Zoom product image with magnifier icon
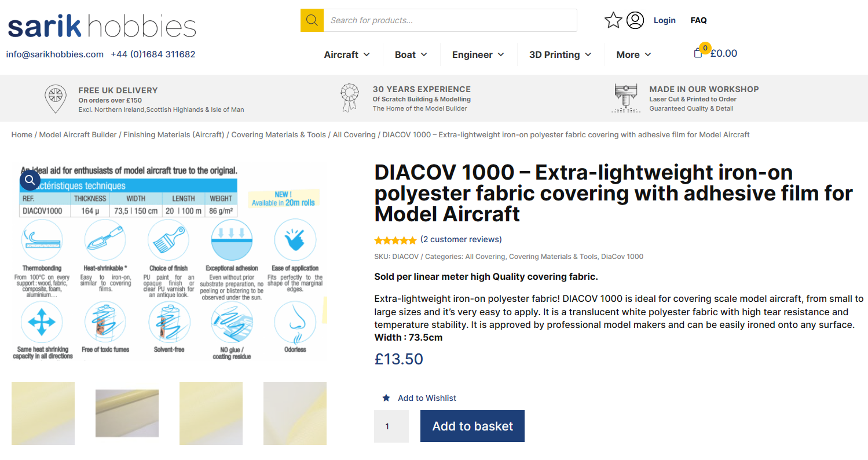Image resolution: width=868 pixels, height=460 pixels. coord(30,180)
